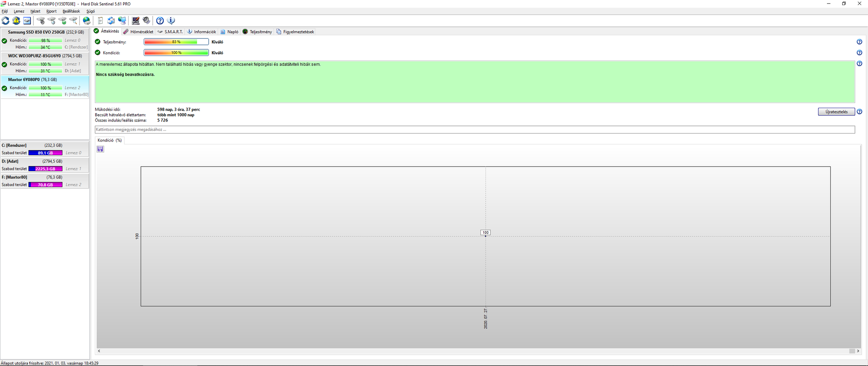Click the info speech bubble toolbar icon
Image resolution: width=868 pixels, height=366 pixels.
coord(171,21)
